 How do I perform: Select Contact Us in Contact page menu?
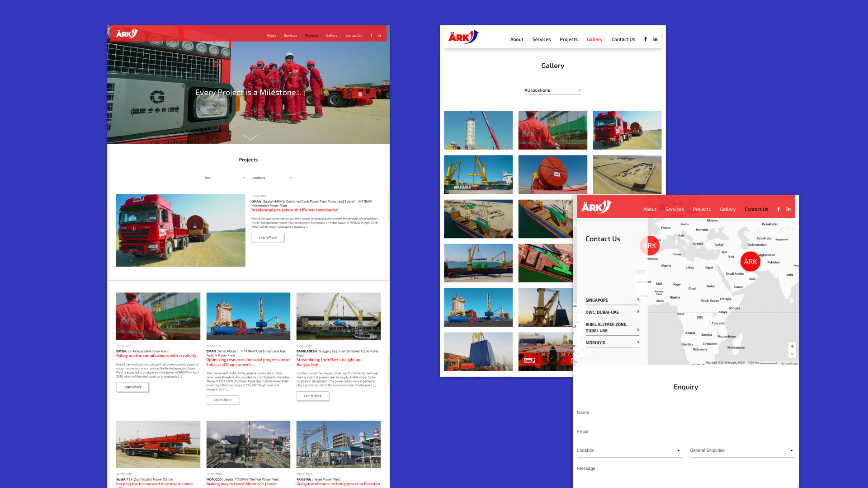(756, 209)
